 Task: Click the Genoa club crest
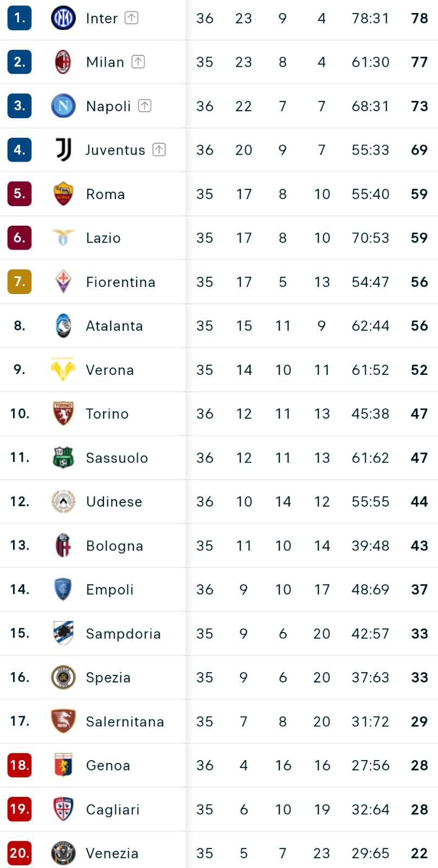click(63, 765)
